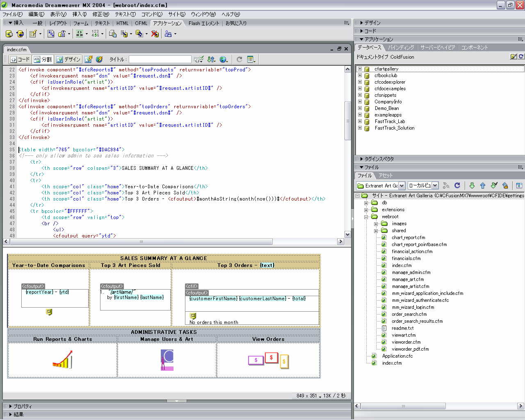The width and height of the screenshot is (525, 420).
Task: Open the View Options icon
Action: [x=251, y=59]
